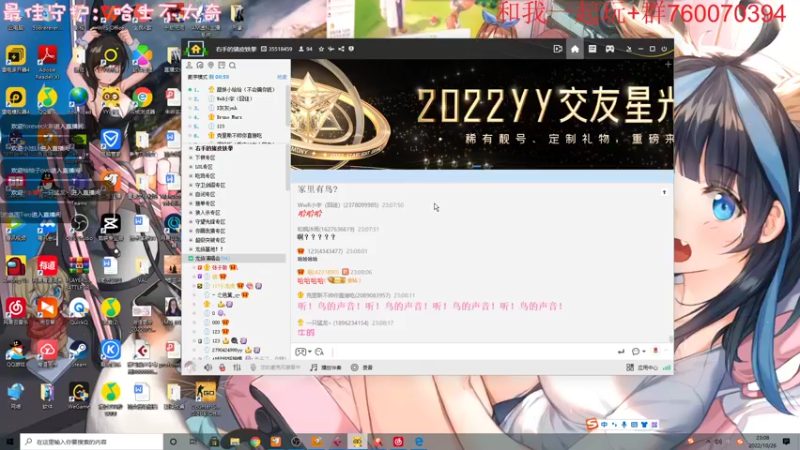The image size is (800, 450).
Task: Click the plus icon on the banner
Action: [x=668, y=64]
